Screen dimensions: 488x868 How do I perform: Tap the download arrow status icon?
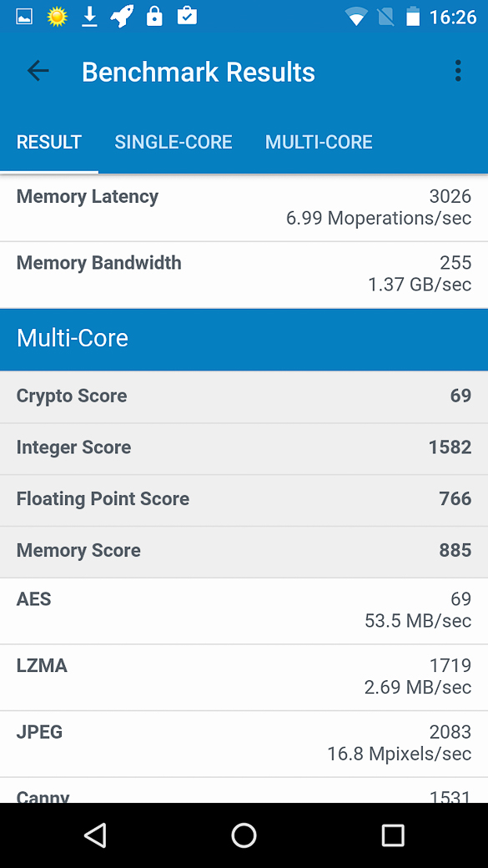pos(89,18)
